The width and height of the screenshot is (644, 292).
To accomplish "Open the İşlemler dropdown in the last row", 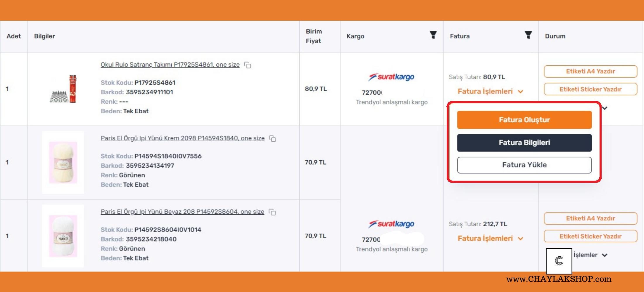I will tap(591, 255).
